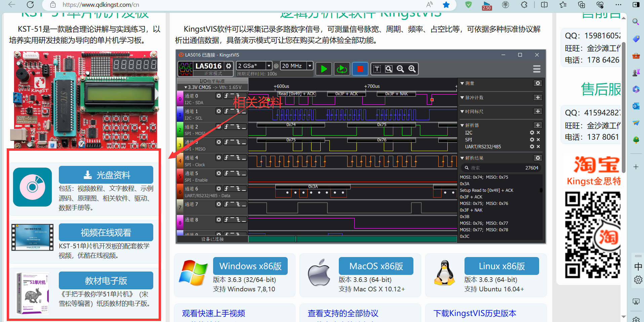Screen dimensions: 644x322
Task: Click the zoom-out magnifier in KingstVIS toolbar
Action: [x=400, y=69]
